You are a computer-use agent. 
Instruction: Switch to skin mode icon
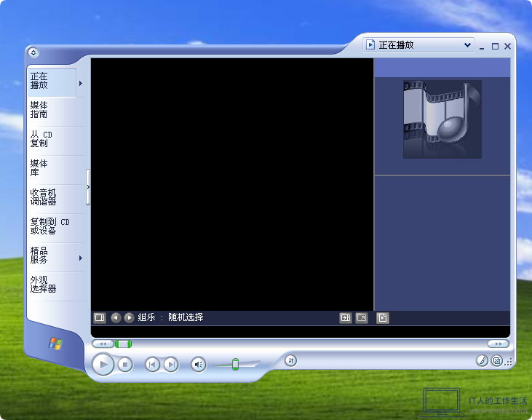click(x=497, y=360)
